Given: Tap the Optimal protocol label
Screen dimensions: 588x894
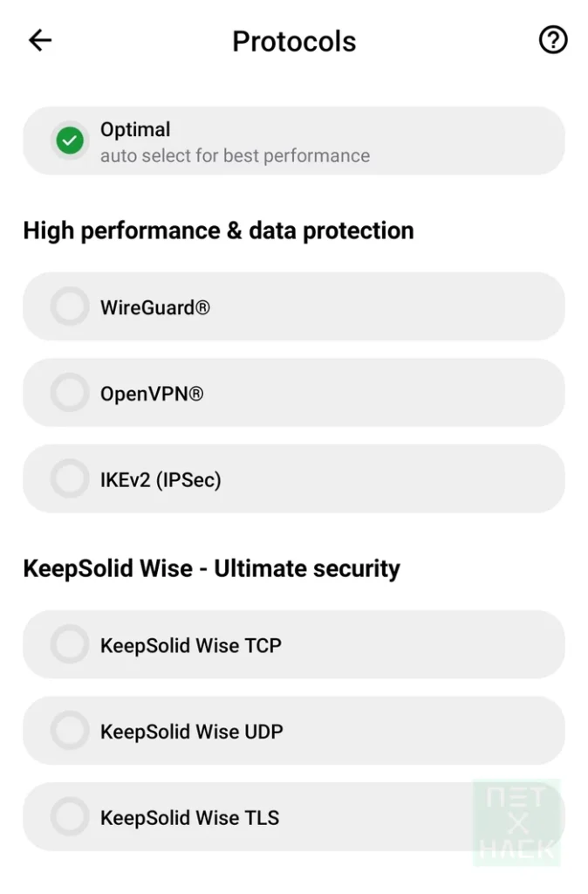Looking at the screenshot, I should point(135,129).
